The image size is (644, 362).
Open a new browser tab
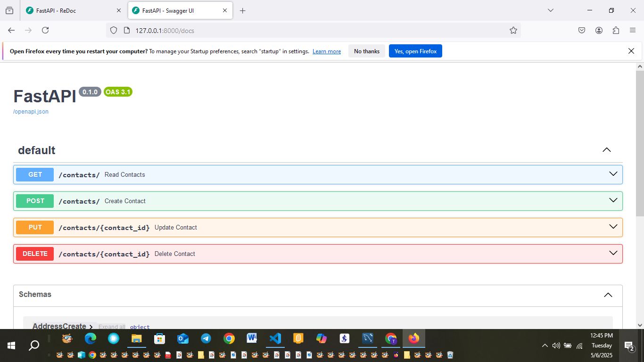coord(242,10)
